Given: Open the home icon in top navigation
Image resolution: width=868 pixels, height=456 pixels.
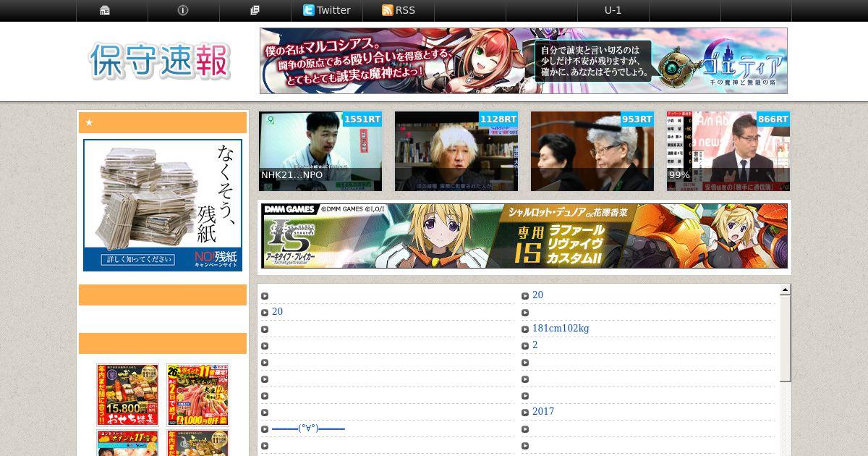Looking at the screenshot, I should 105,10.
